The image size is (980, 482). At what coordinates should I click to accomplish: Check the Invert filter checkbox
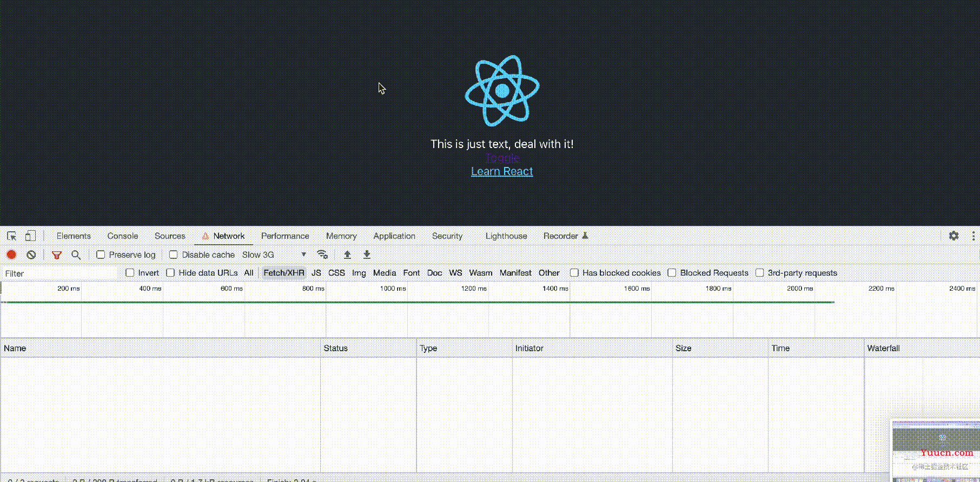(130, 273)
